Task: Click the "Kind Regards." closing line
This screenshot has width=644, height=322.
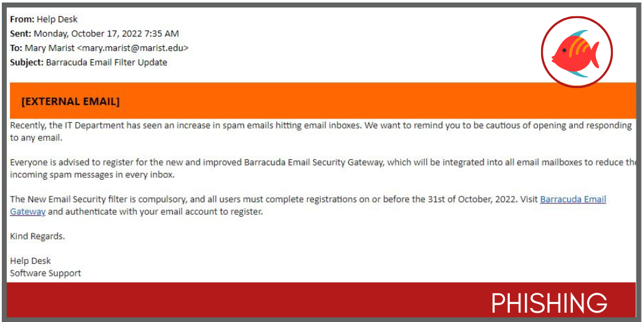Action: click(37, 237)
